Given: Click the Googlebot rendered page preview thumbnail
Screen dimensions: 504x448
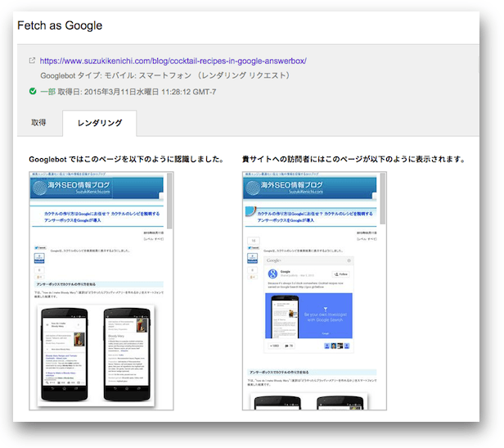Looking at the screenshot, I should [101, 291].
